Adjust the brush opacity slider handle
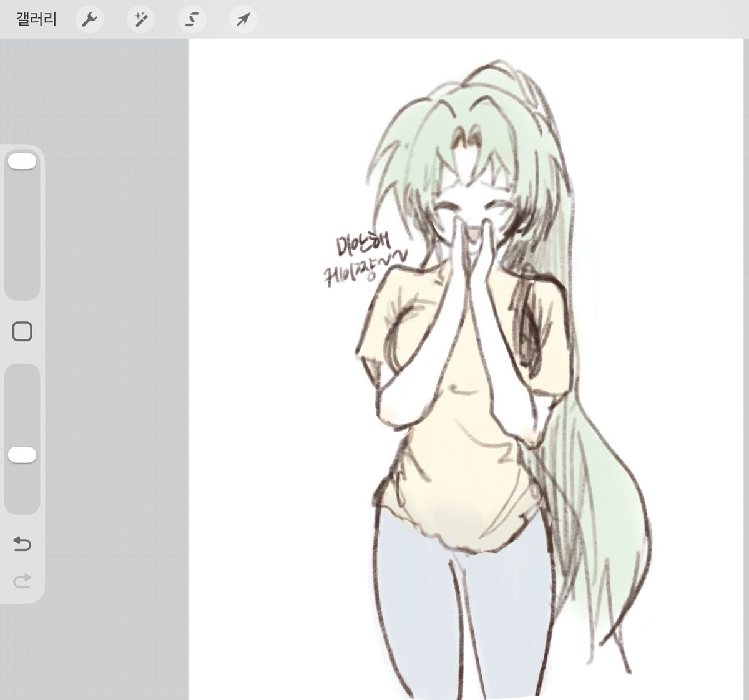Viewport: 749px width, 700px height. click(x=22, y=455)
